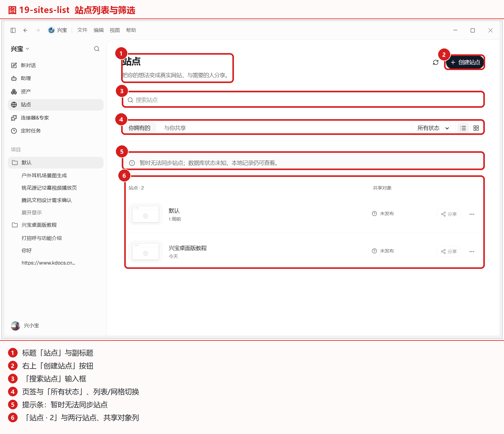Open more options for 兴宝桌面版教程 site
Image resolution: width=504 pixels, height=434 pixels.
pos(472,252)
